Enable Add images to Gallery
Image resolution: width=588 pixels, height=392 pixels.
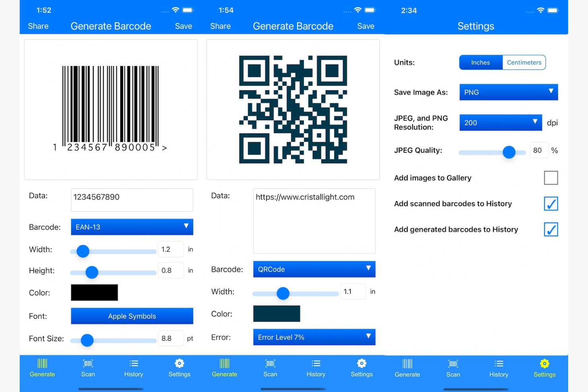click(551, 178)
